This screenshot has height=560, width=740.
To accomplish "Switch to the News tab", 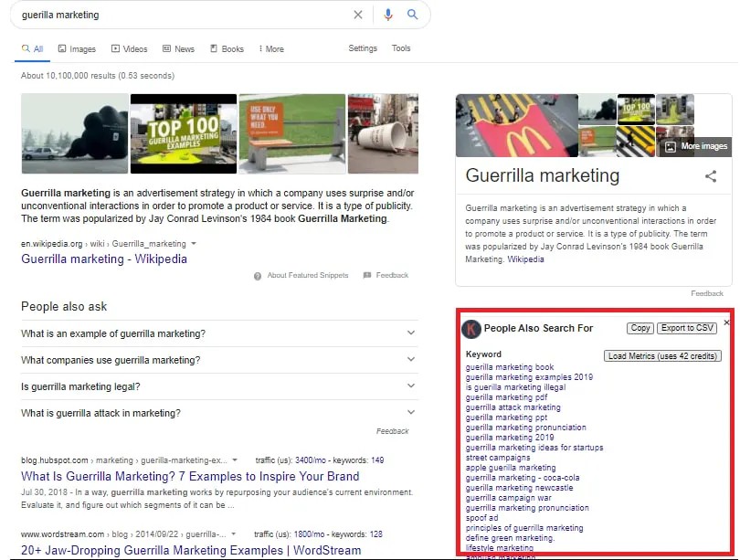I will pos(178,49).
